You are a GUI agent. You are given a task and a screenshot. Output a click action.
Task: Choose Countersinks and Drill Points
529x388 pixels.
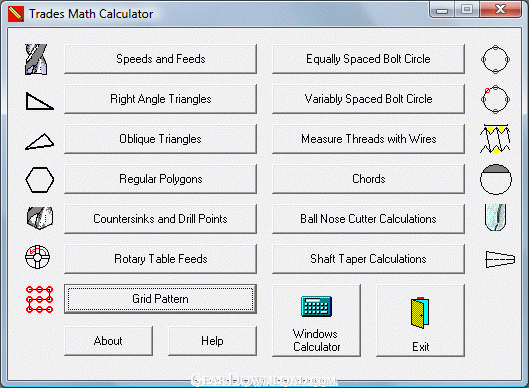pyautogui.click(x=161, y=219)
